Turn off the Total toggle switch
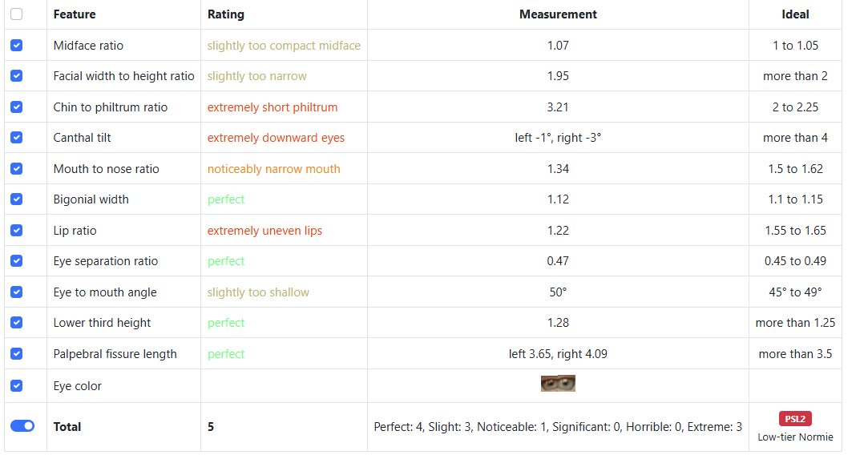This screenshot has width=868, height=459. tap(22, 426)
